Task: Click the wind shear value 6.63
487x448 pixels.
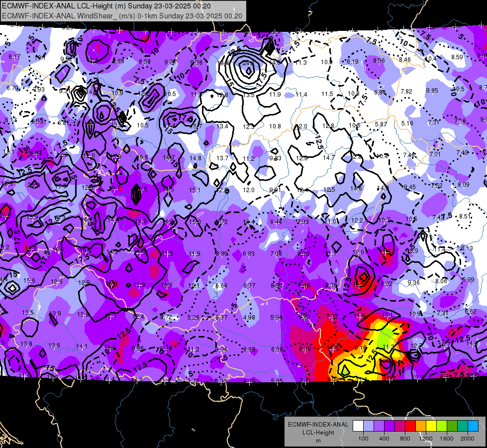Action: click(x=249, y=349)
